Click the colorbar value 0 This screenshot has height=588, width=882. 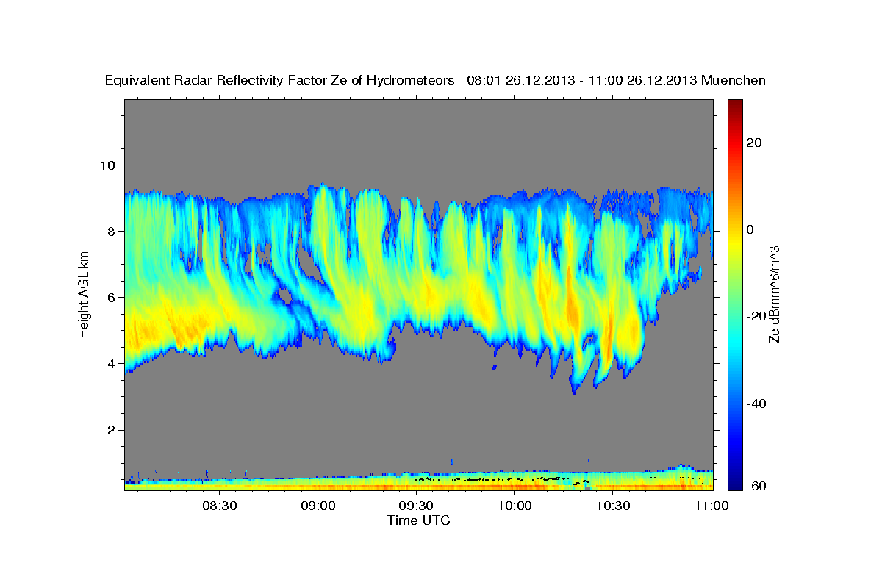pos(749,229)
